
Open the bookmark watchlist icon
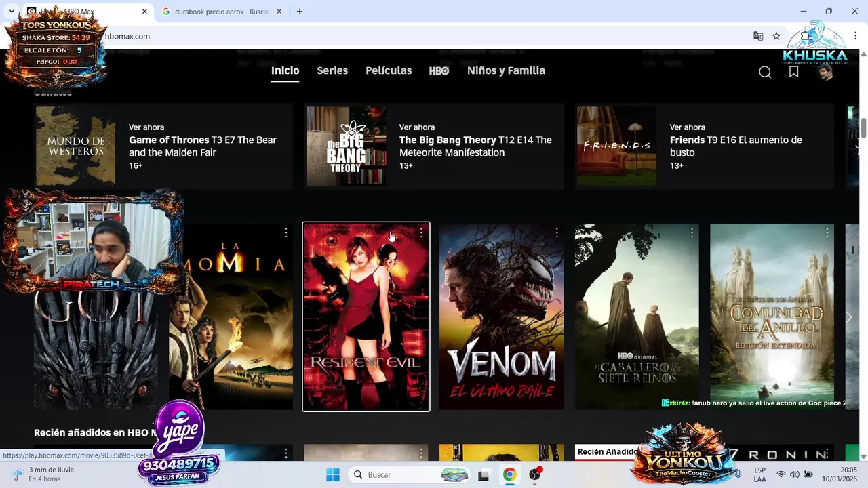click(x=793, y=72)
